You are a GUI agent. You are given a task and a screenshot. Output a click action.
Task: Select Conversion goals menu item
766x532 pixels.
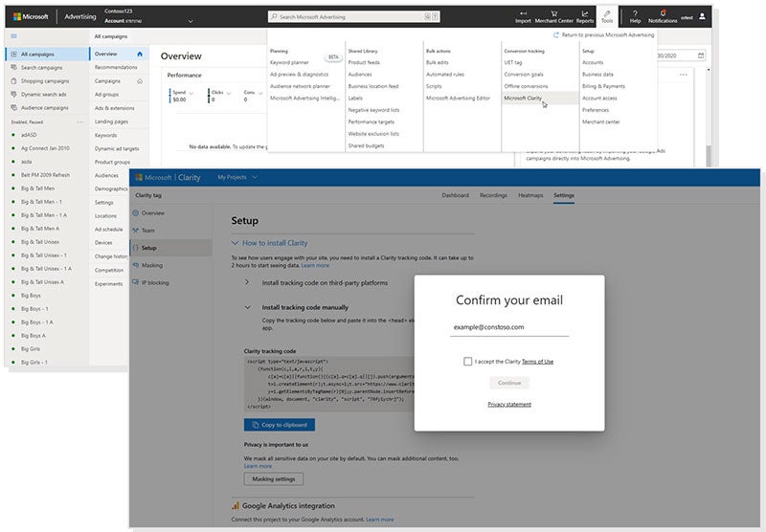pos(524,75)
